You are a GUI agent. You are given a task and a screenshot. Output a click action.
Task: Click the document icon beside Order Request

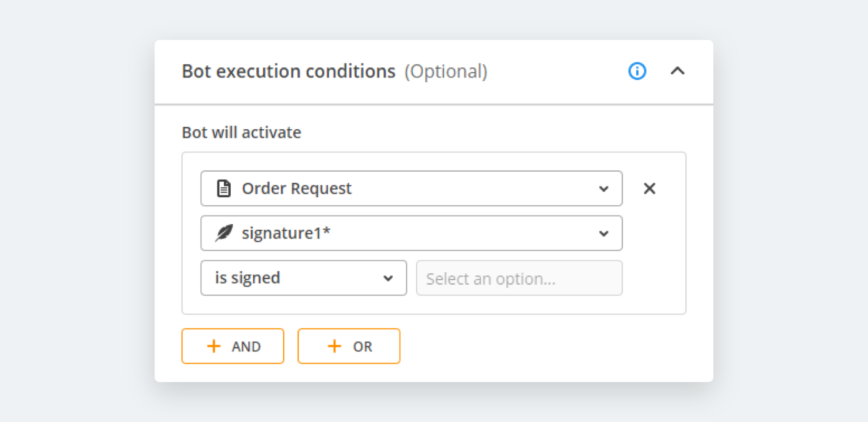(x=223, y=189)
